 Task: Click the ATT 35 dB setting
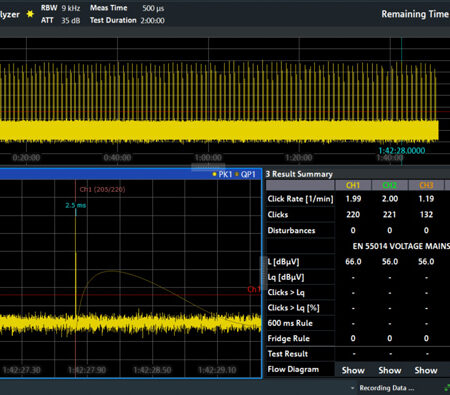click(60, 20)
